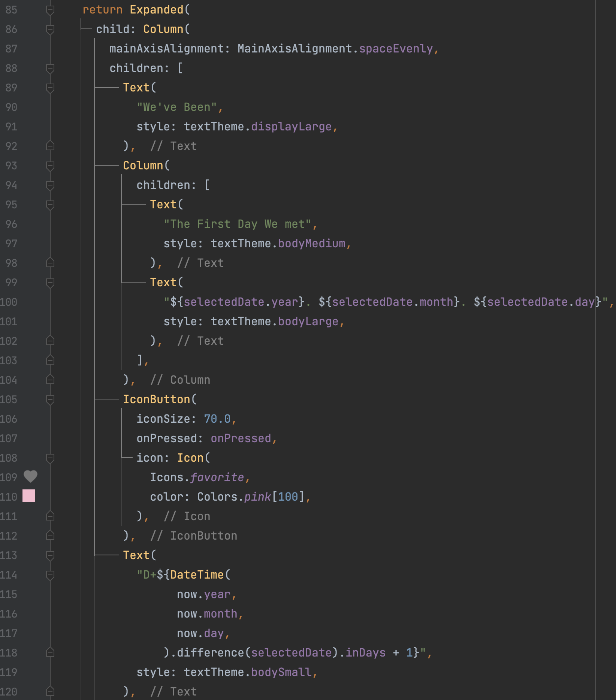Collapse the children fold marker at line 88
Image resolution: width=616 pixels, height=700 pixels.
point(50,68)
